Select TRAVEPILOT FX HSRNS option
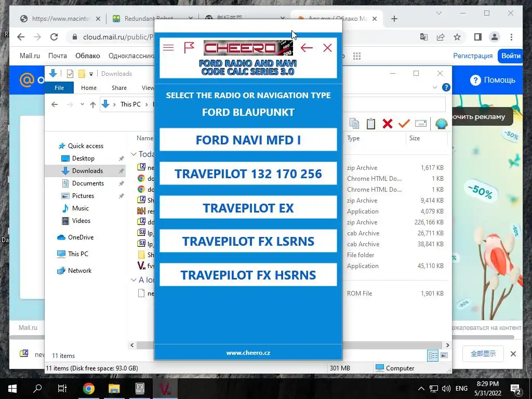 pos(248,274)
